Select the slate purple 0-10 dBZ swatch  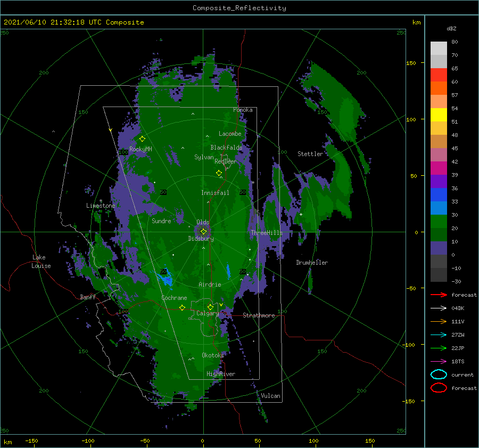(x=439, y=248)
